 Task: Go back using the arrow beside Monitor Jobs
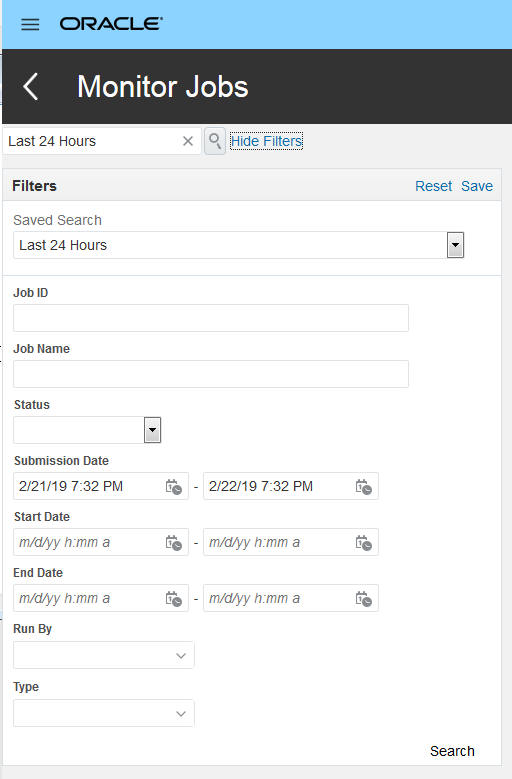[x=30, y=86]
